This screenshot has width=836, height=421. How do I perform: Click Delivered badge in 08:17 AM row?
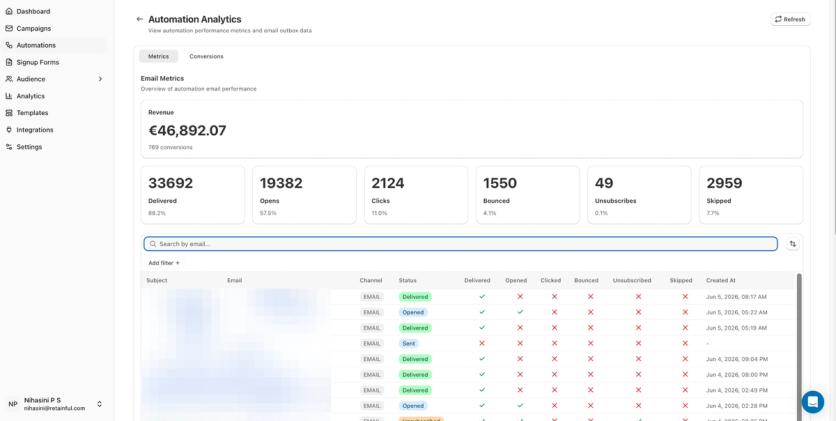(x=415, y=296)
